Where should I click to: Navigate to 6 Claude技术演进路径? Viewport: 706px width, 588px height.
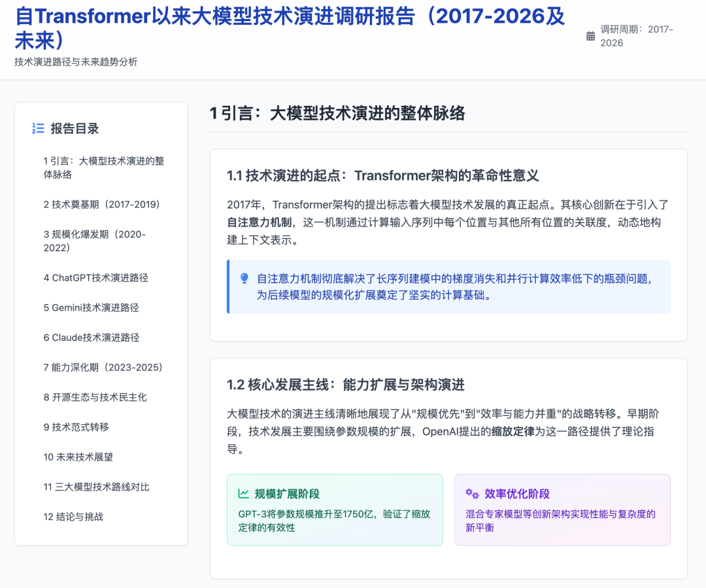91,337
